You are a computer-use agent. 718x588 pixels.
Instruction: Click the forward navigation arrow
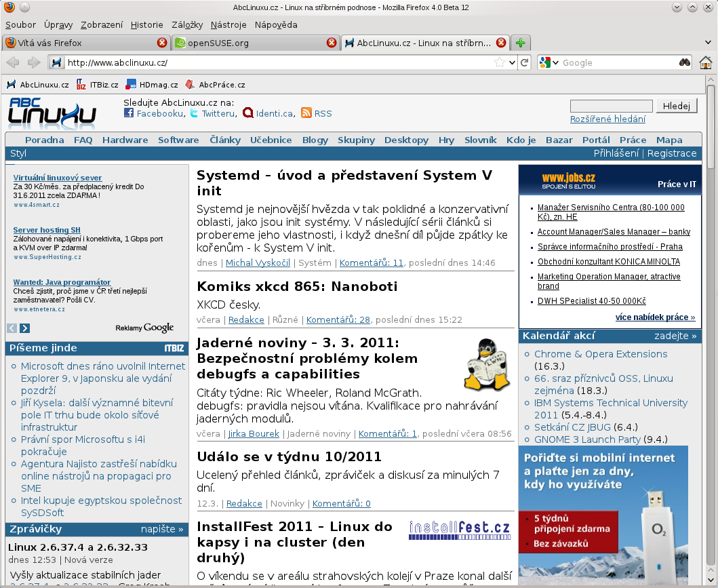coord(34,62)
